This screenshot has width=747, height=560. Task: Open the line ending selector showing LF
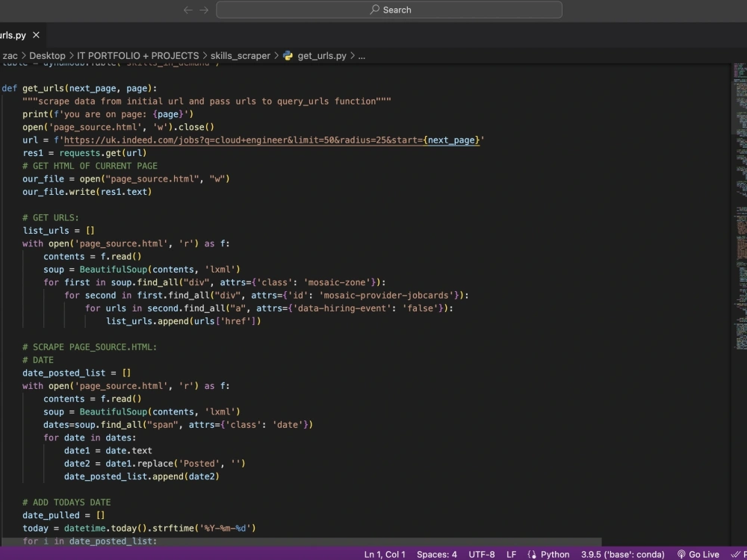tap(512, 554)
